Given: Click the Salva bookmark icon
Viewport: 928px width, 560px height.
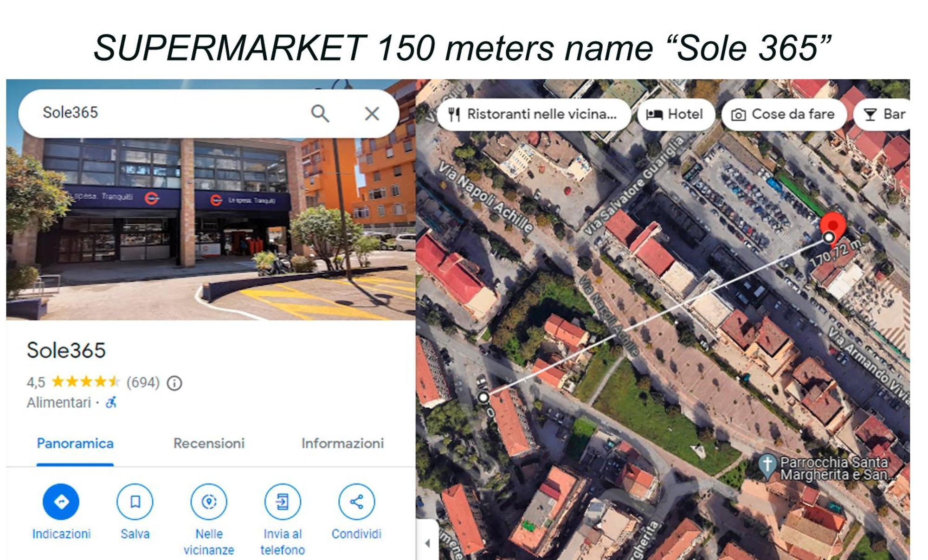Looking at the screenshot, I should 135,502.
